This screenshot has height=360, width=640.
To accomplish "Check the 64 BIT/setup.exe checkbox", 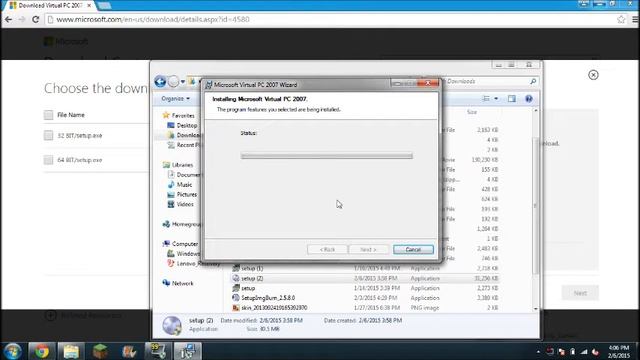I will coord(49,160).
